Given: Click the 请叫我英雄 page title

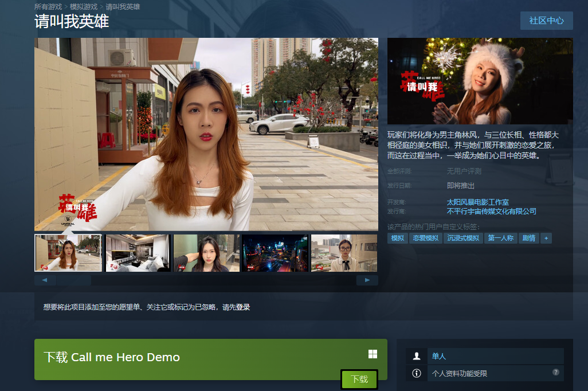Looking at the screenshot, I should tap(72, 21).
